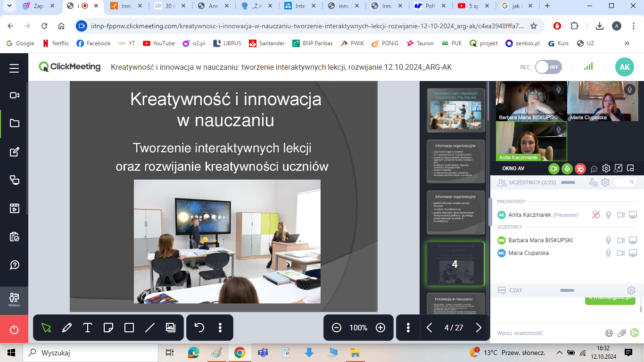Send chat message with green arrow
Screen dimensions: 644x362
[635, 333]
